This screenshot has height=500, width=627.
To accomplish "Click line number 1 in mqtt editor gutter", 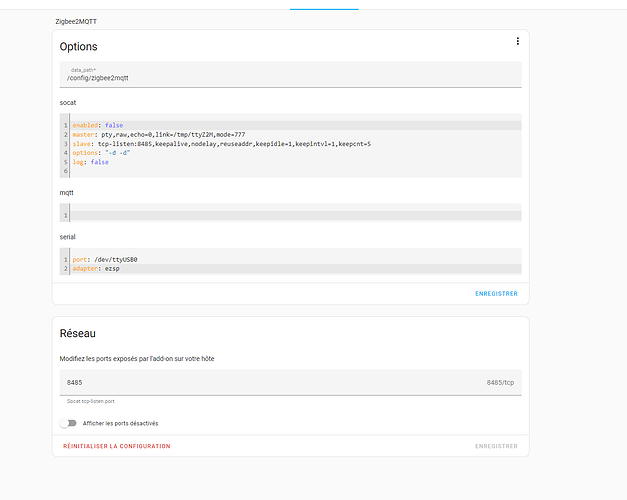I will point(64,215).
